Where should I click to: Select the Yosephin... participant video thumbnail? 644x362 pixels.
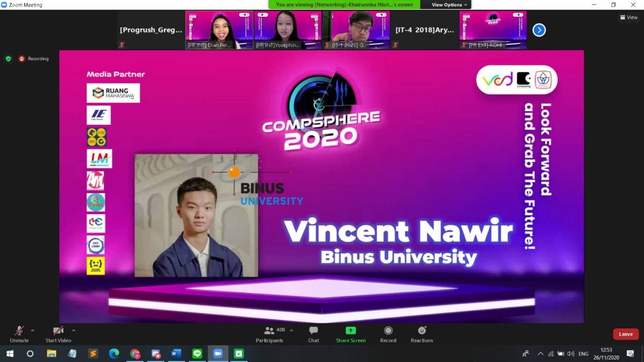288,30
